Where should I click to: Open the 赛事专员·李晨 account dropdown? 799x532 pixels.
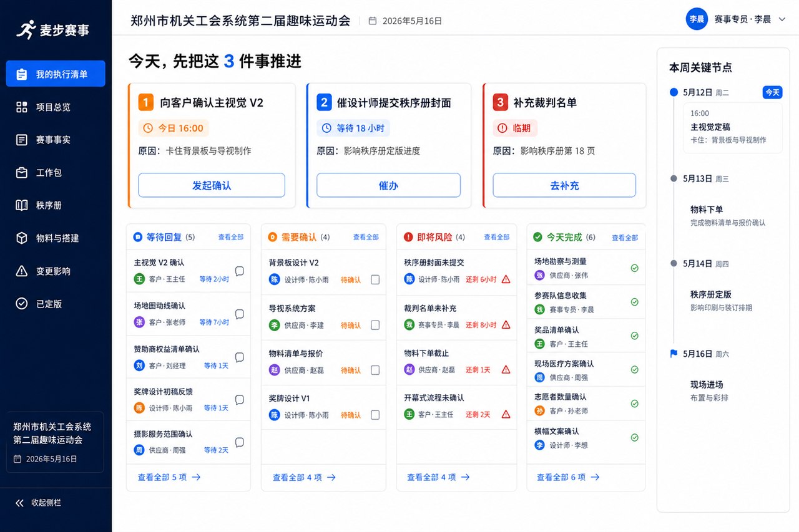736,19
